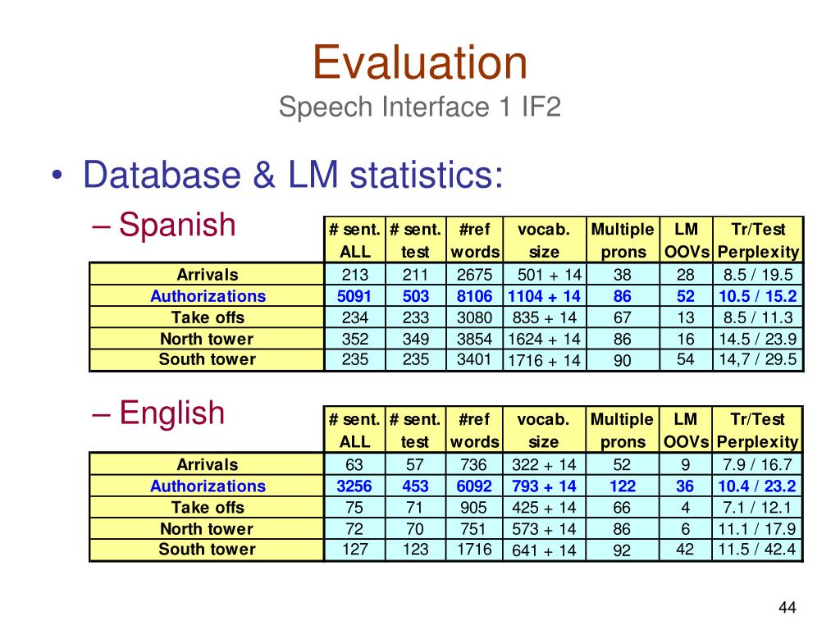Click Spanish Tr/Test Perplexity column header

click(757, 240)
